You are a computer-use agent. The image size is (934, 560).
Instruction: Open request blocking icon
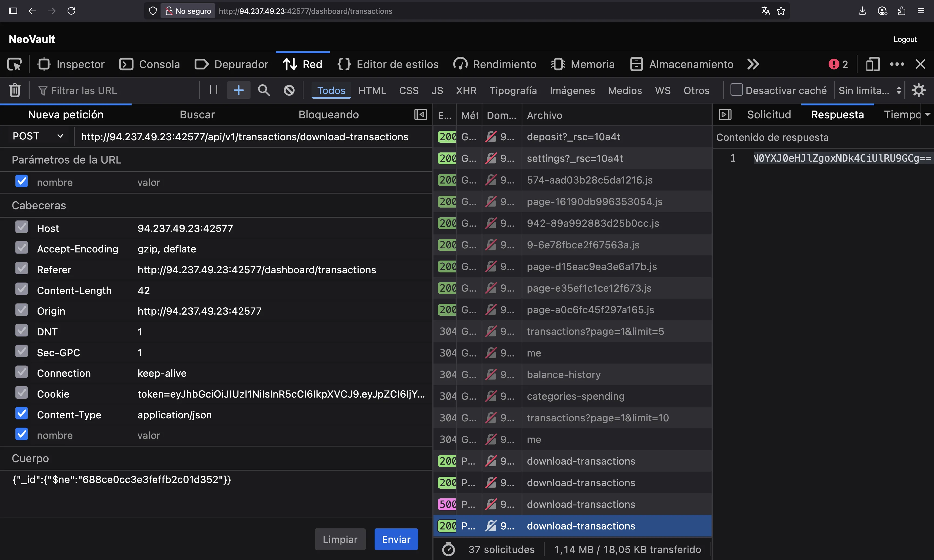[289, 90]
